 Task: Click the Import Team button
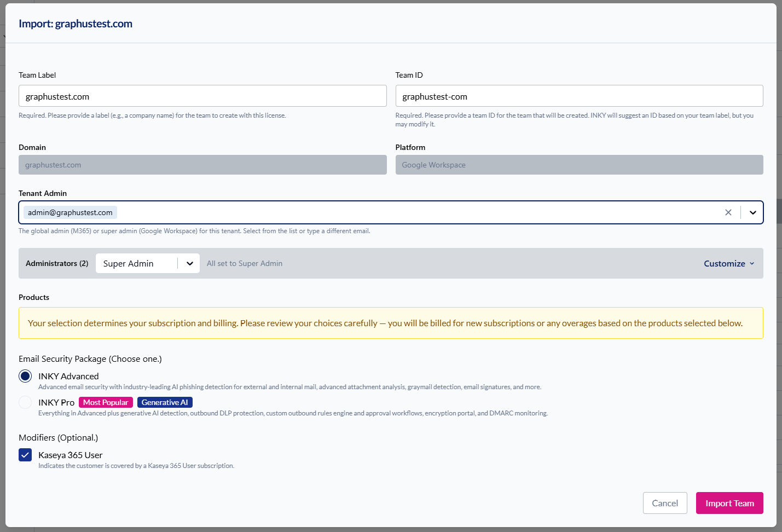tap(729, 503)
